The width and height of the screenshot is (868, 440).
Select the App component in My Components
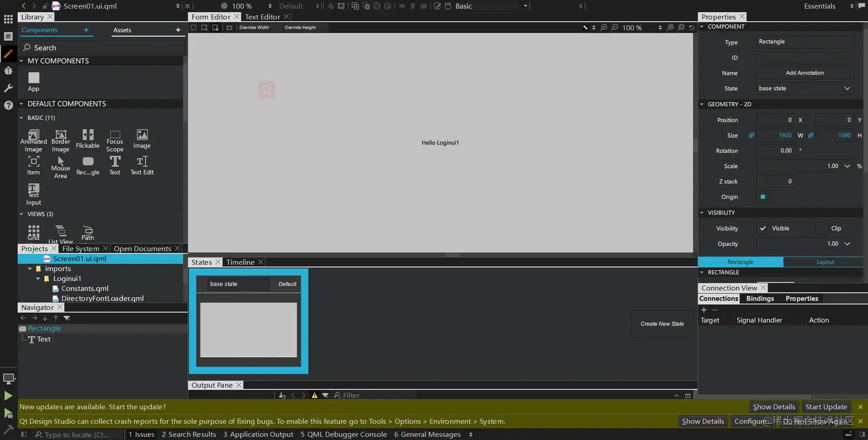tap(34, 81)
